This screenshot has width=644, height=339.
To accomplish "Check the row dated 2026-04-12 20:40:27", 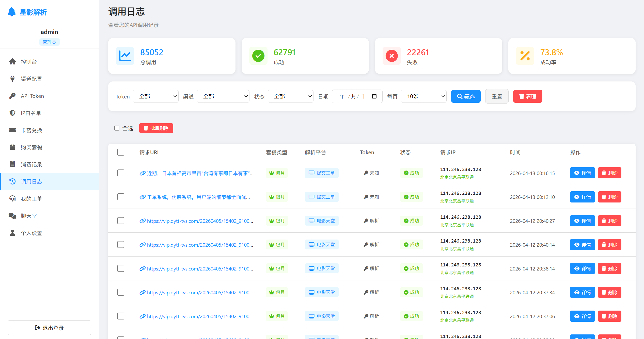I will [121, 221].
